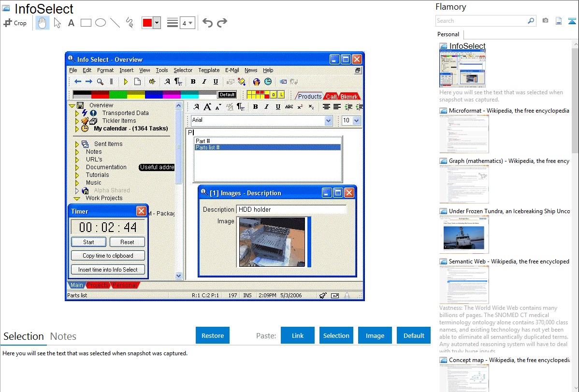Open the Template menu in Info Select
Image resolution: width=579 pixels, height=392 pixels.
209,70
